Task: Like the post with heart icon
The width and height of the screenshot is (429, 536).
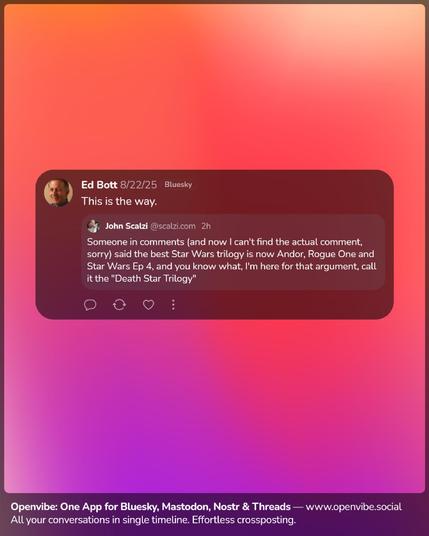Action: pyautogui.click(x=148, y=305)
